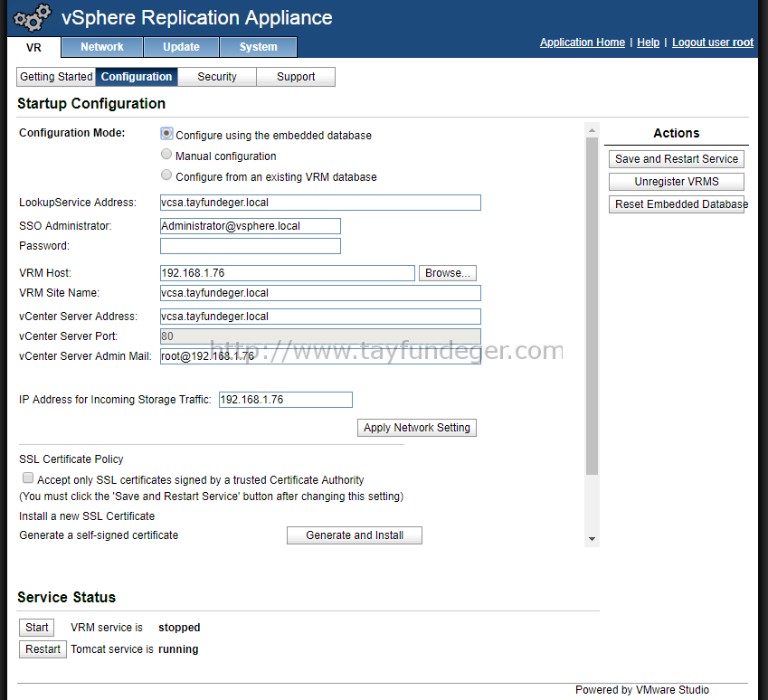This screenshot has height=700, width=768.
Task: Start the VRM service
Action: [37, 628]
